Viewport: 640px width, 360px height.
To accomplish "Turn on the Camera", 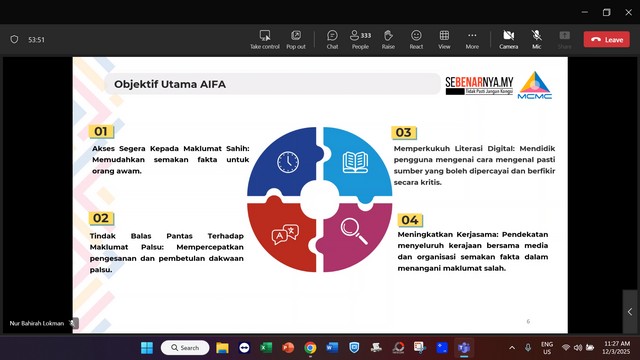I will (x=509, y=40).
